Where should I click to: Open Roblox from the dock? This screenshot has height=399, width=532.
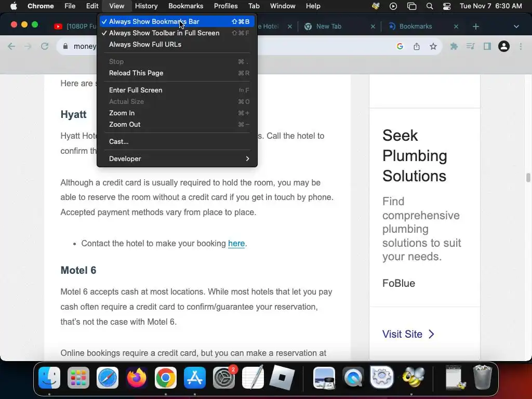282,377
